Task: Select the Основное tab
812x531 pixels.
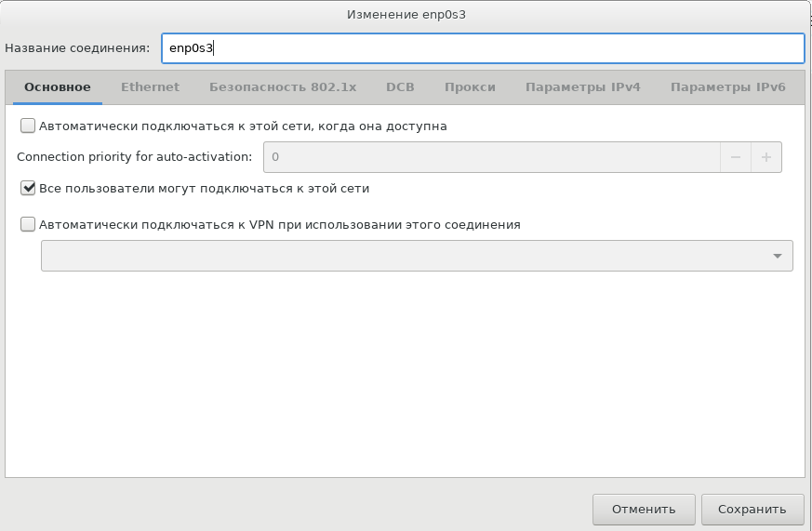Action: click(x=58, y=87)
